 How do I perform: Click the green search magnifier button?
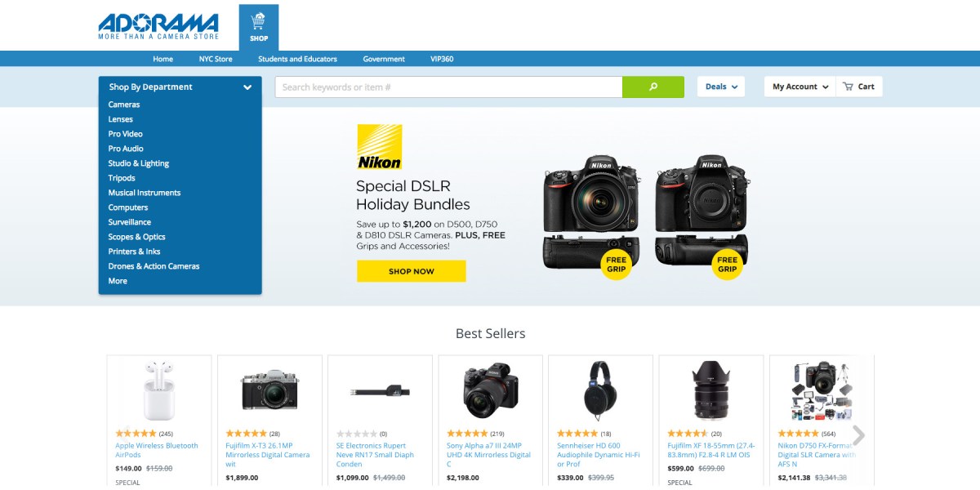tap(653, 87)
